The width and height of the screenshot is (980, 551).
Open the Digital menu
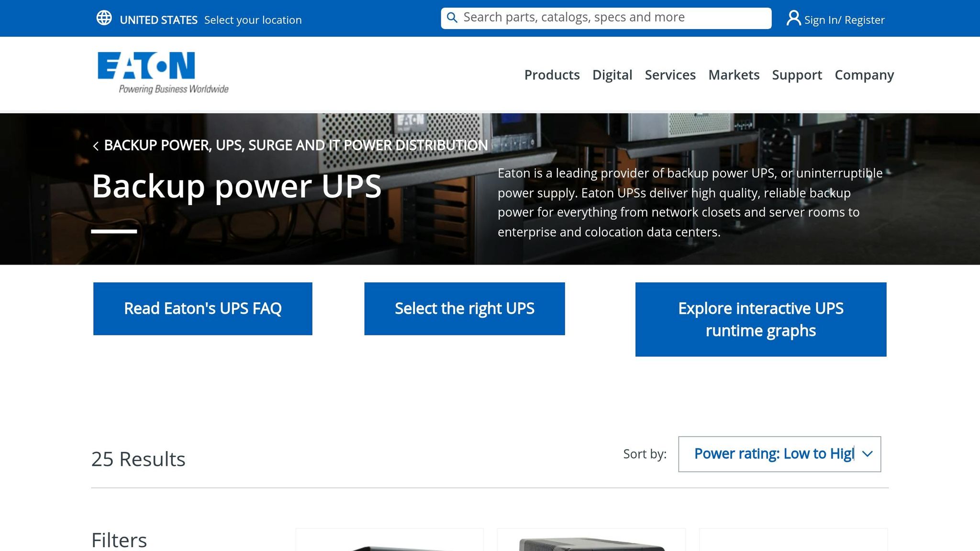[612, 75]
